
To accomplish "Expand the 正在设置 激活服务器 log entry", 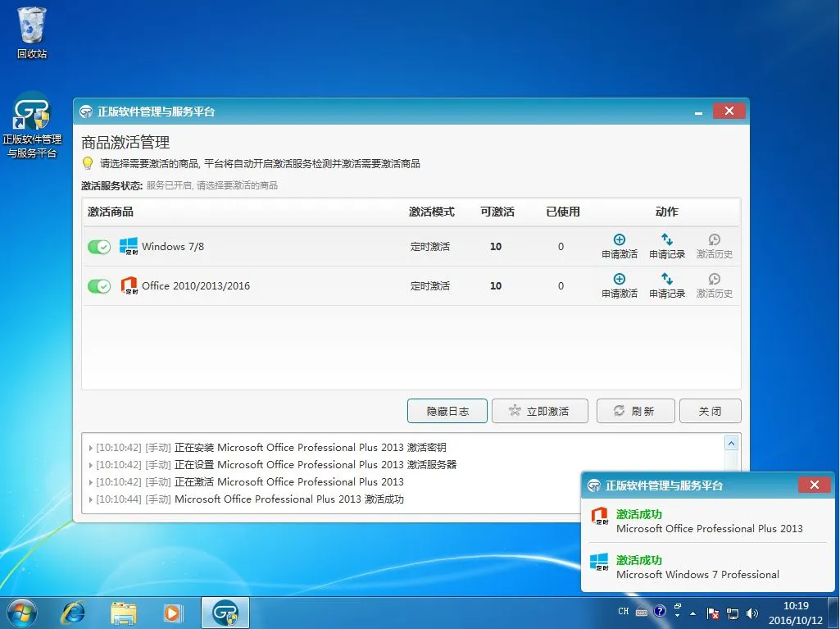I will tap(90, 465).
